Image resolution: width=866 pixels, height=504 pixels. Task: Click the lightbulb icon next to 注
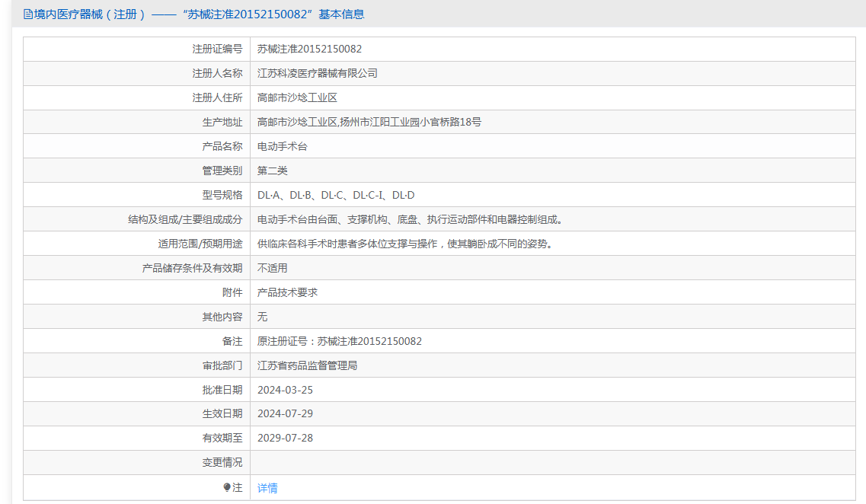point(226,487)
